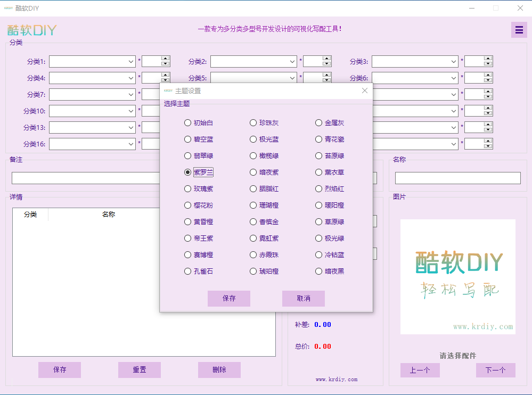The image size is (532, 395).
Task: Decrease the 分类3 quantity with down arrow
Action: [488, 64]
